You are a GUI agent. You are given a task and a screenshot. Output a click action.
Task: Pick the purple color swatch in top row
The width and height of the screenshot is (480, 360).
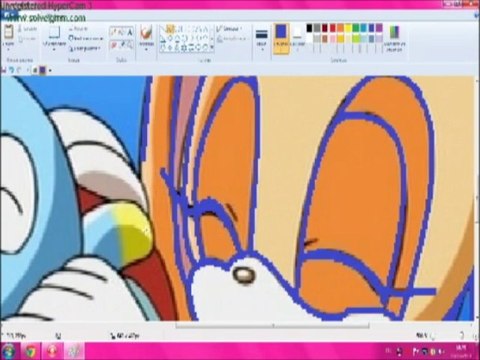[x=379, y=28]
